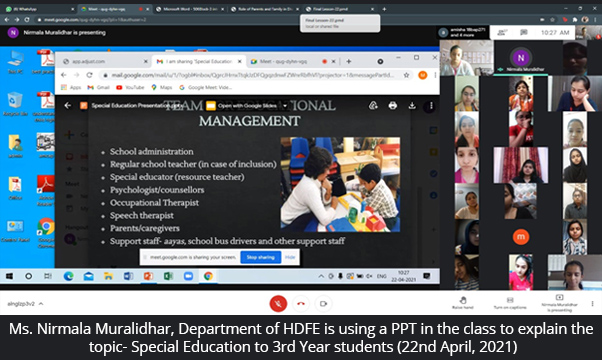Switch to the Microsoft Word browser tab
602x360 pixels.
click(190, 9)
